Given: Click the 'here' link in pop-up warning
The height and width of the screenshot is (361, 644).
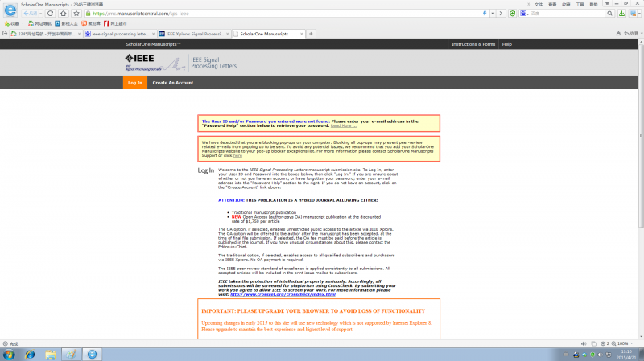Looking at the screenshot, I should [237, 155].
